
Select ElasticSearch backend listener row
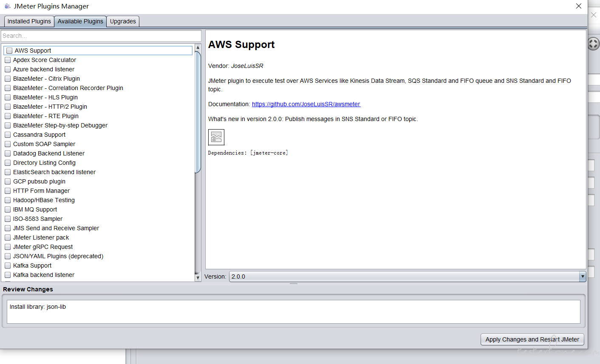(98, 172)
